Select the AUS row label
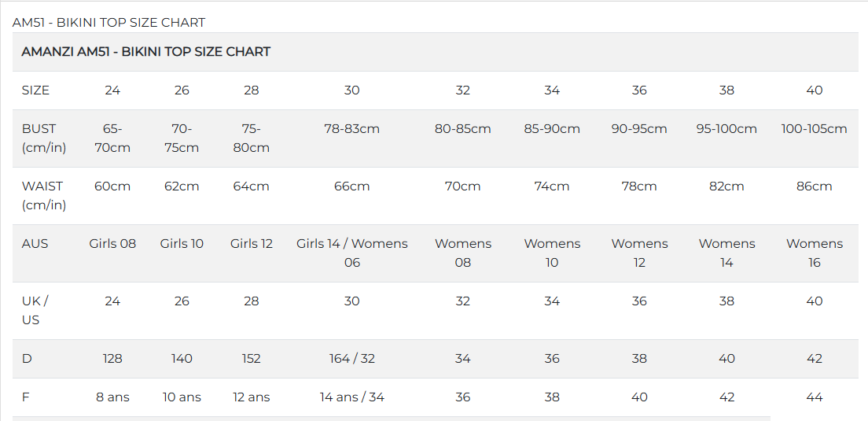Screen dimensions: 868x421 pyautogui.click(x=35, y=244)
